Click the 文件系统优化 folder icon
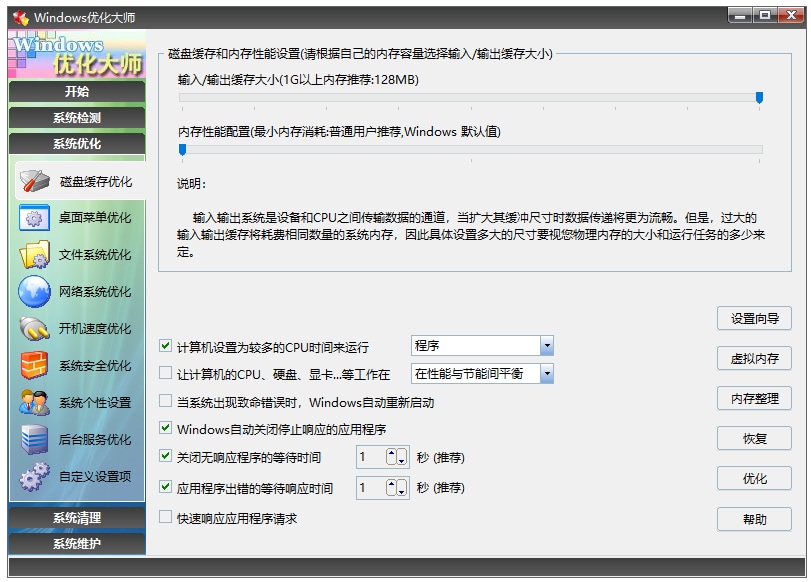 (35, 255)
